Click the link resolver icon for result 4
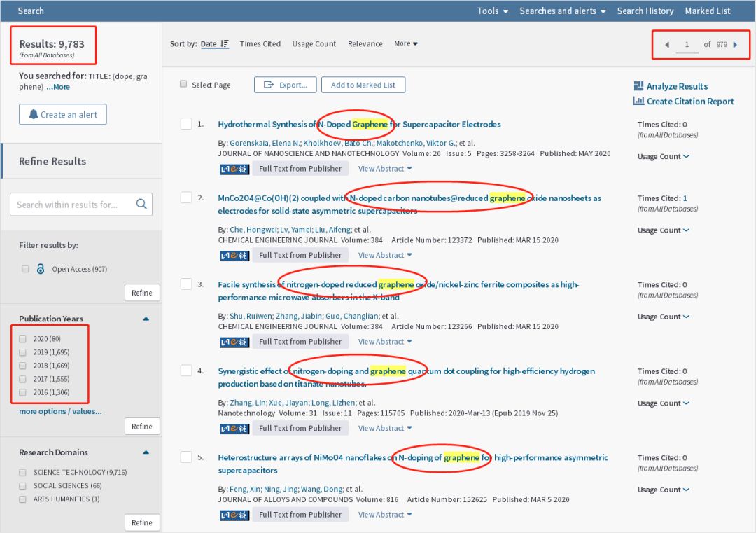 coord(234,429)
